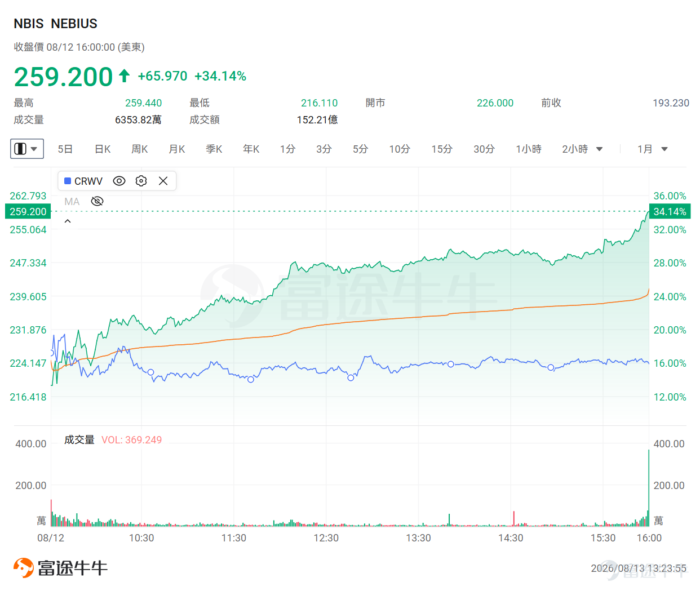Open CRWV comparison settings gear
This screenshot has height=591, width=700.
point(141,181)
